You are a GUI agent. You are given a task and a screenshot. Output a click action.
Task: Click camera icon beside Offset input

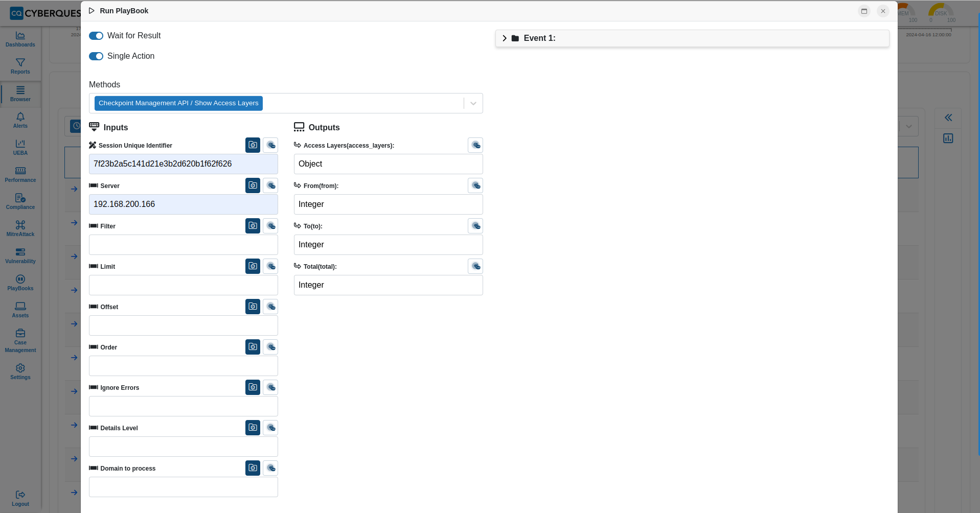[253, 307]
